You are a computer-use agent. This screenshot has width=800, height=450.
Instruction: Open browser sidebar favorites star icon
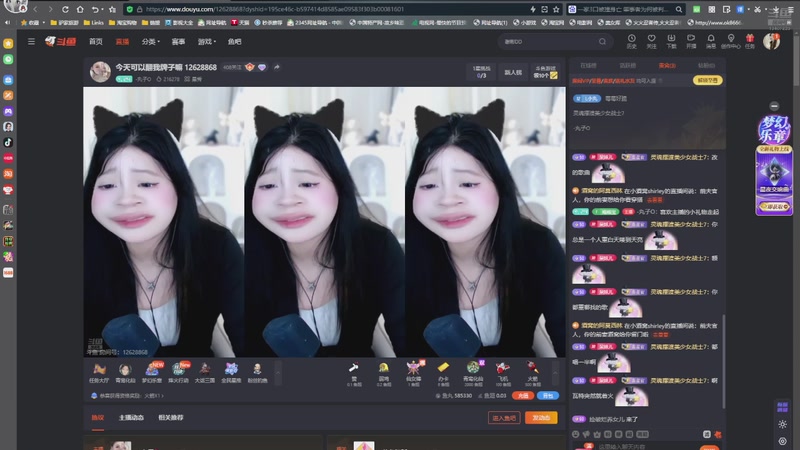8,44
